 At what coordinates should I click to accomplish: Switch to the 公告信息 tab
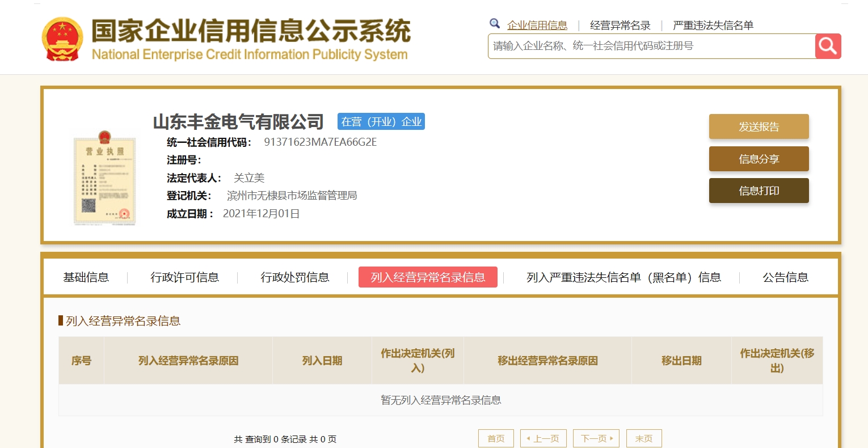pyautogui.click(x=786, y=277)
